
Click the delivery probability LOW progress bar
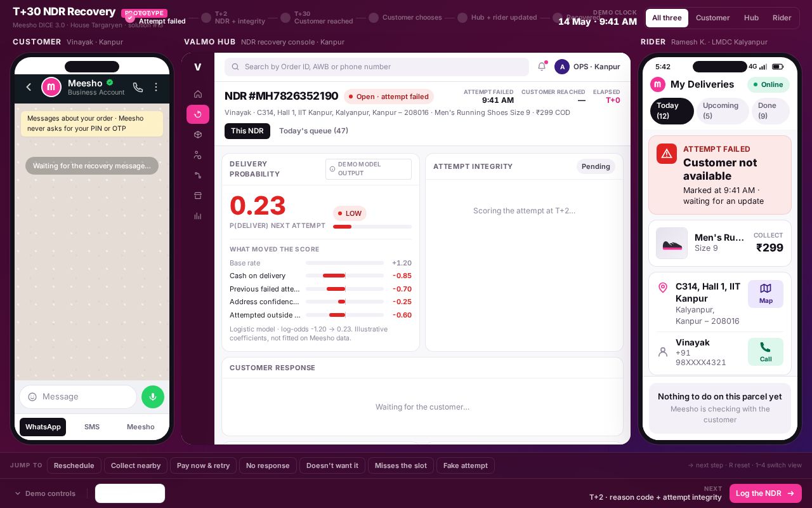coord(372,227)
